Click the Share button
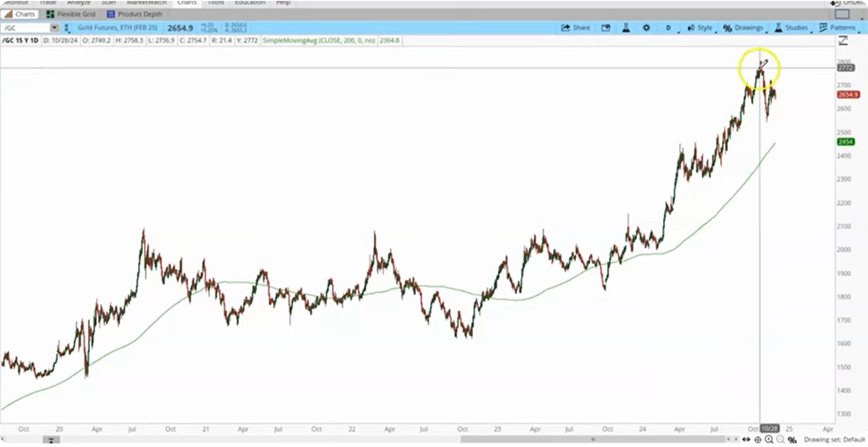This screenshot has width=868, height=447. tap(575, 28)
